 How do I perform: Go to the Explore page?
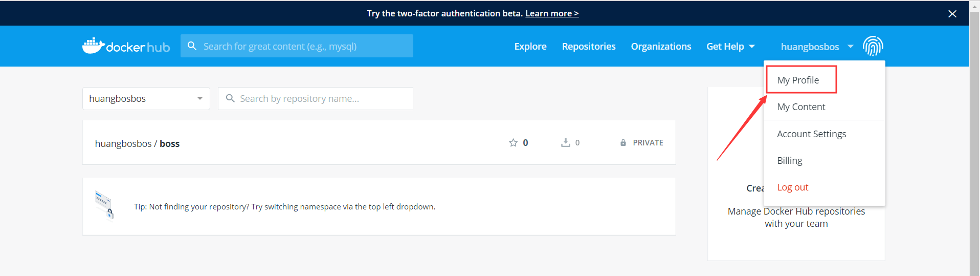(530, 47)
